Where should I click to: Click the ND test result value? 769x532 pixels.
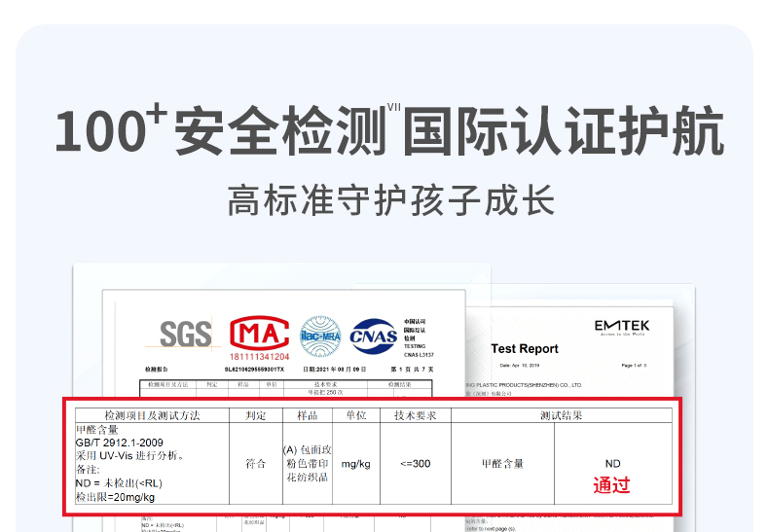[612, 464]
